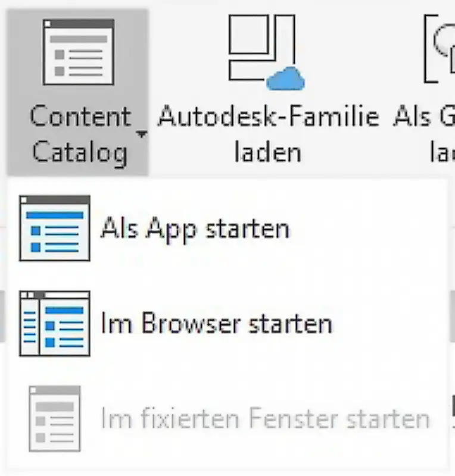Click the Als App starten window icon
The image size is (455, 476).
[55, 228]
